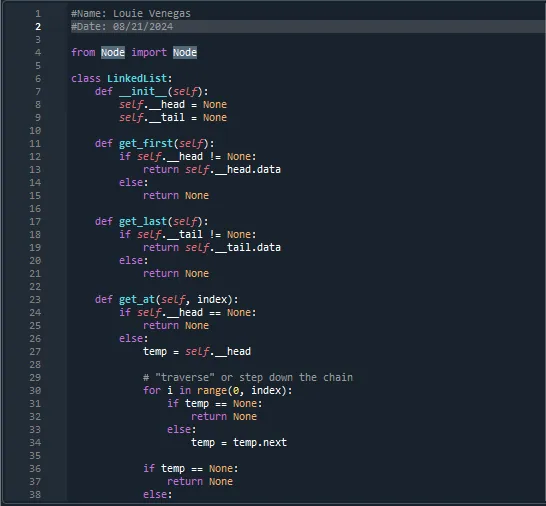
Task: Click the 'traverse' comment on line 29
Action: pyautogui.click(x=248, y=377)
